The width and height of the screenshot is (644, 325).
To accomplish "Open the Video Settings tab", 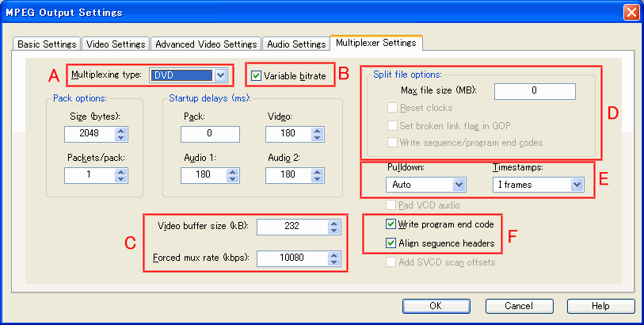I will 115,44.
